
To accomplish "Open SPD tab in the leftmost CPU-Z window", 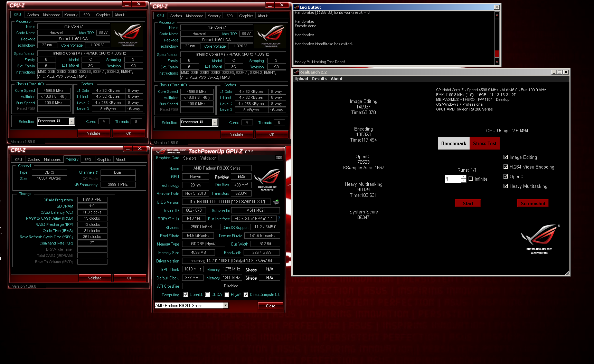I will 87,15.
